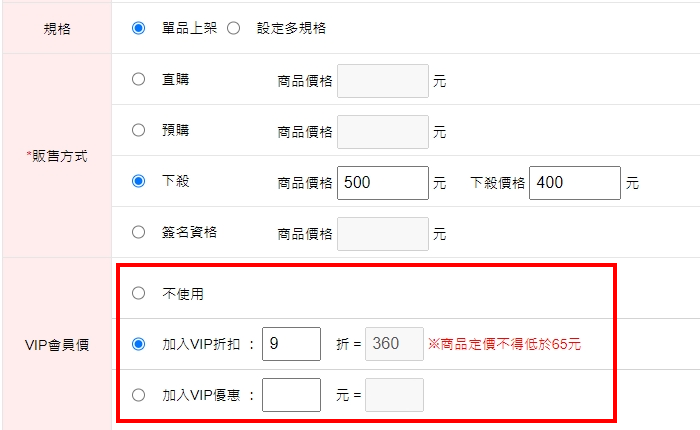Click the 加入VIP優惠 amount input
700x430 pixels.
click(291, 395)
